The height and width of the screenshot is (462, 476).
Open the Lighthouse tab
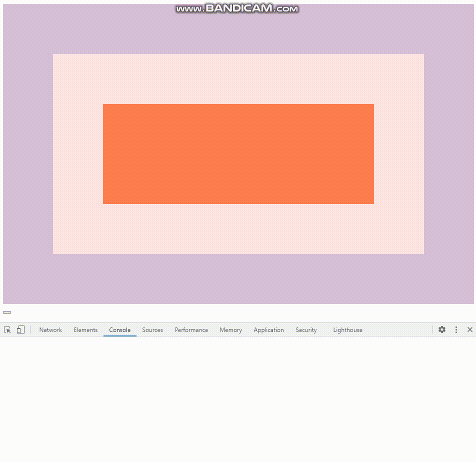[x=347, y=330]
